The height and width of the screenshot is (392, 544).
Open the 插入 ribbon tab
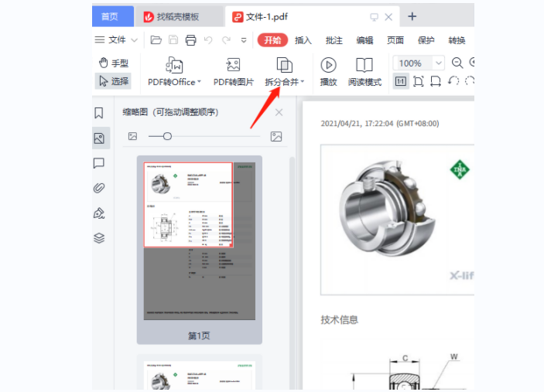(x=303, y=40)
